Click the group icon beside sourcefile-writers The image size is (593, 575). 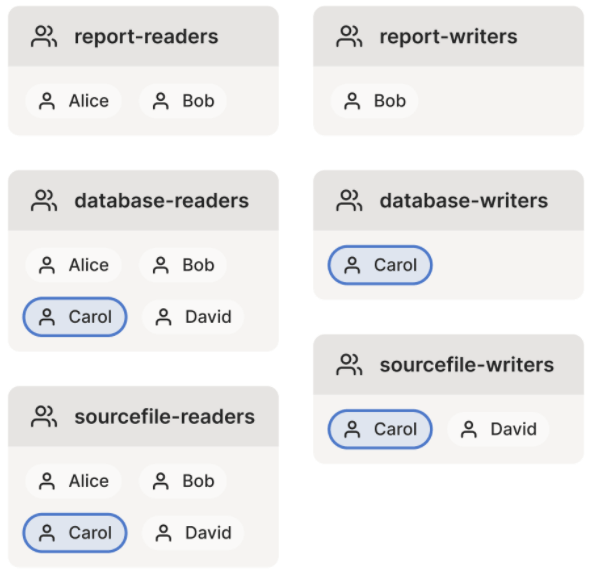[x=349, y=365]
